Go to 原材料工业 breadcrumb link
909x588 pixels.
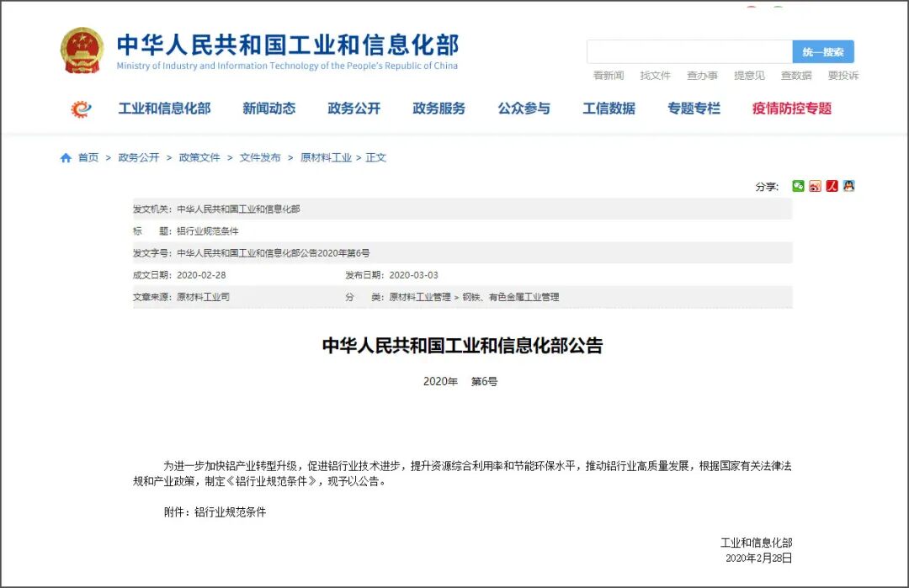[x=326, y=157]
